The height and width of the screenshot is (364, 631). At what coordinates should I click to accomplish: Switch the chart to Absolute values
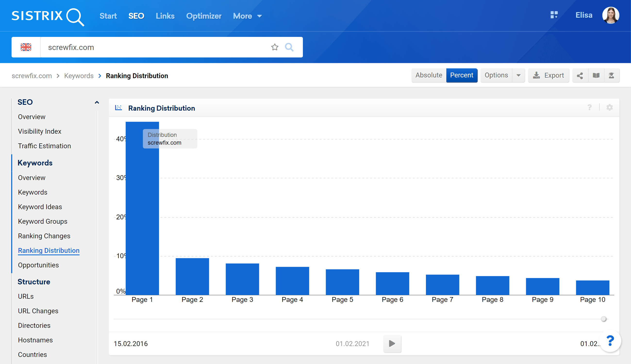click(429, 75)
